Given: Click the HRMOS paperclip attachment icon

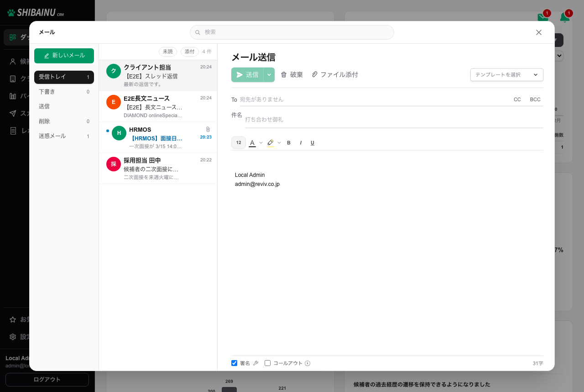Looking at the screenshot, I should (208, 129).
